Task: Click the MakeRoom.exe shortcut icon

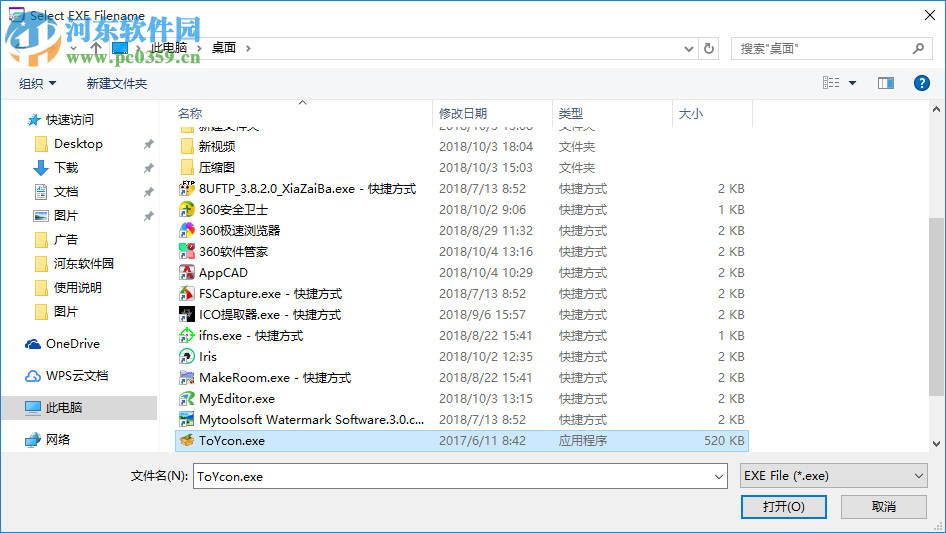Action: [187, 378]
